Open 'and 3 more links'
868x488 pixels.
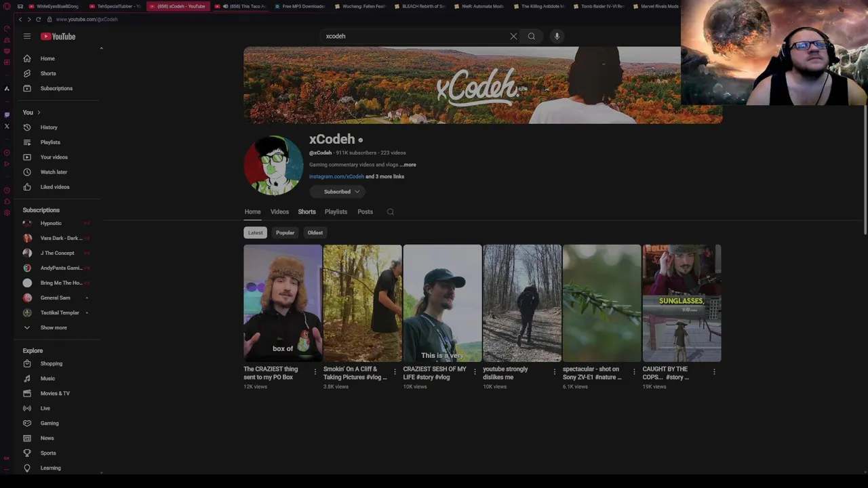[x=385, y=176]
